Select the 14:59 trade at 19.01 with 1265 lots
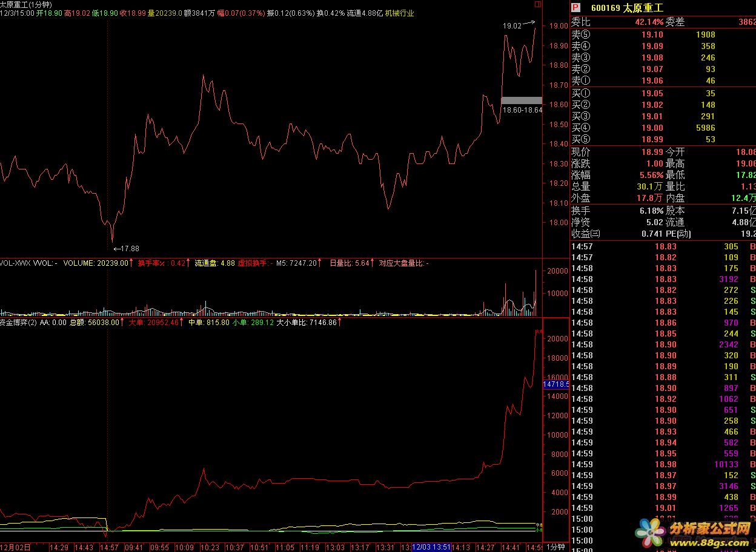The image size is (756, 552). [663, 508]
